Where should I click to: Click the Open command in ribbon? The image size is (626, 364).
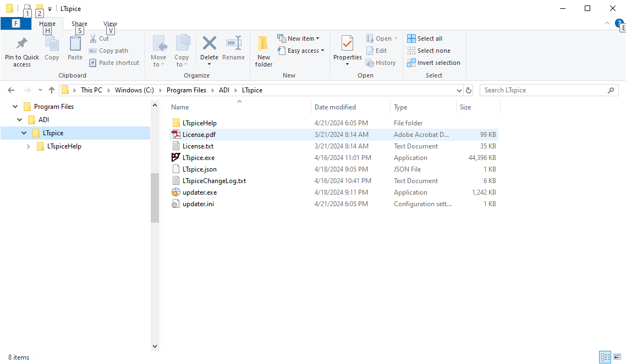[x=382, y=38]
